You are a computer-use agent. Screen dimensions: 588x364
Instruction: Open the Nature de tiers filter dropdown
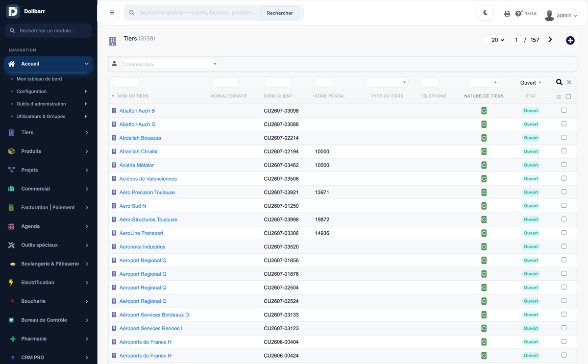[484, 82]
